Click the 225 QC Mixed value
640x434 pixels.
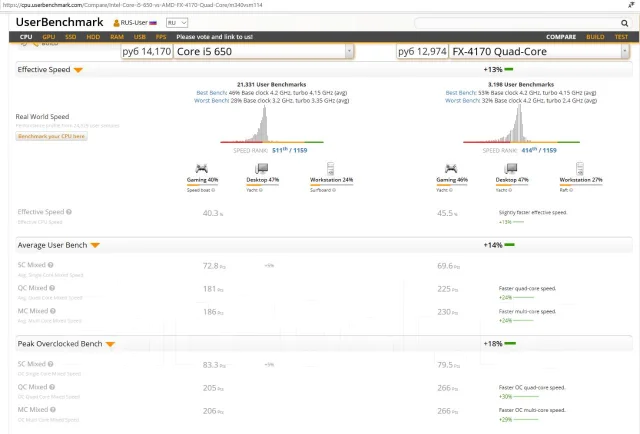[x=447, y=289]
